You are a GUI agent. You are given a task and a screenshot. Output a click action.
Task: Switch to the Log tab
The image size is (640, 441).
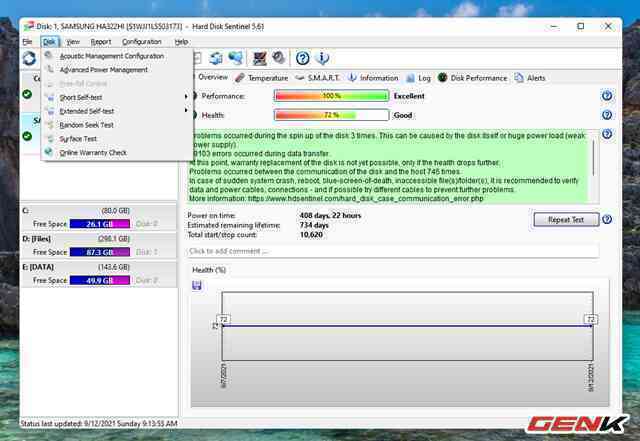coord(419,78)
